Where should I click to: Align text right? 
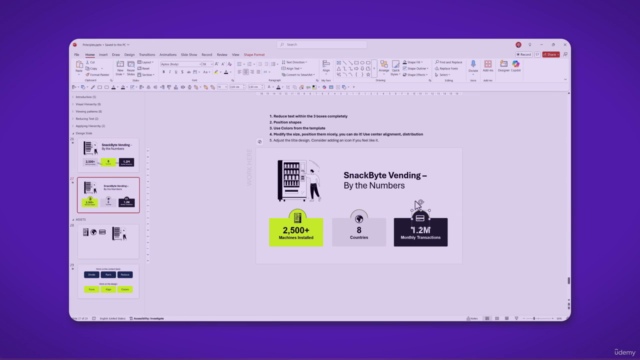click(x=252, y=72)
